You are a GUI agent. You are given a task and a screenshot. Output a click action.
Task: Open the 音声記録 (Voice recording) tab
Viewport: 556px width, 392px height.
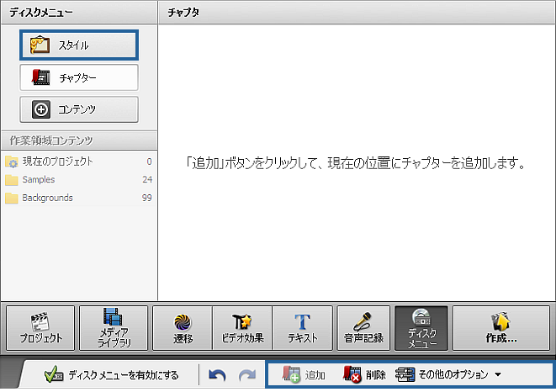tap(364, 329)
